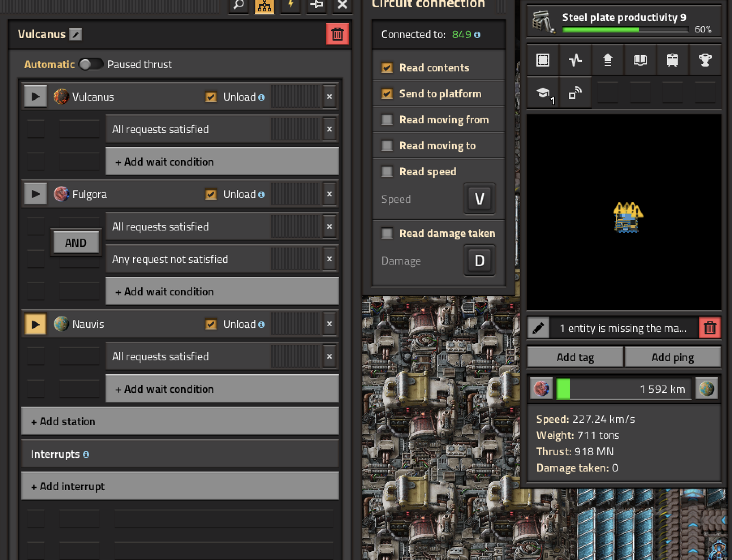This screenshot has width=732, height=560.
Task: Click the 1 592 km travel progress bar
Action: coord(624,389)
